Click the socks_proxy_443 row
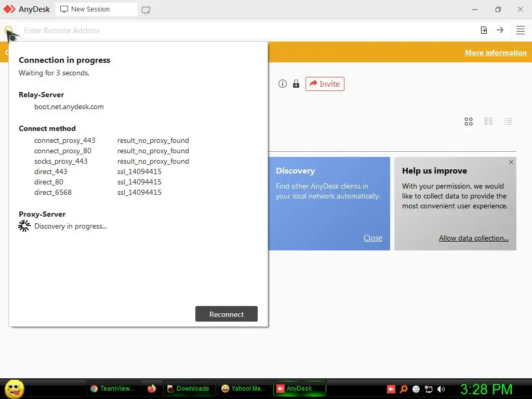Viewport: 532px width, 399px height. 112,161
